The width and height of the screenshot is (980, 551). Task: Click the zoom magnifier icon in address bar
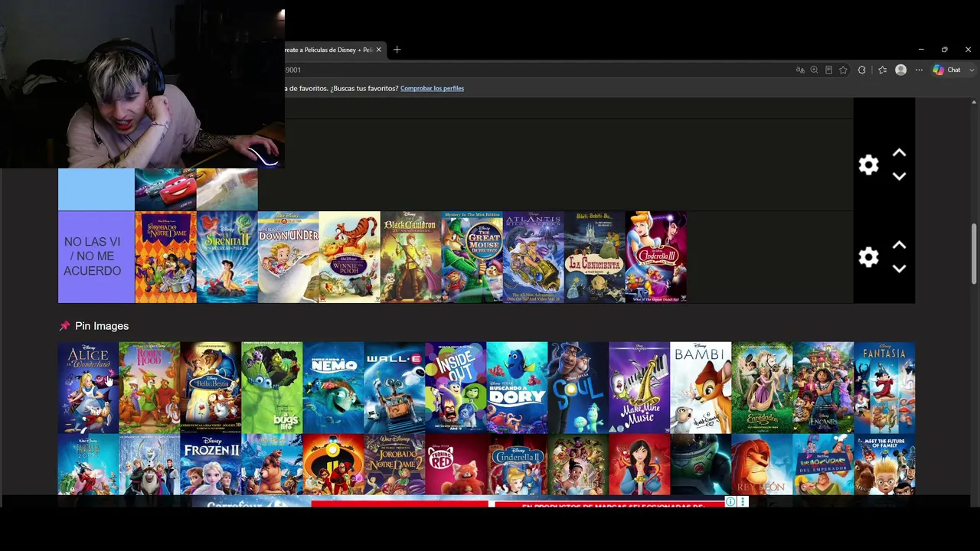814,70
